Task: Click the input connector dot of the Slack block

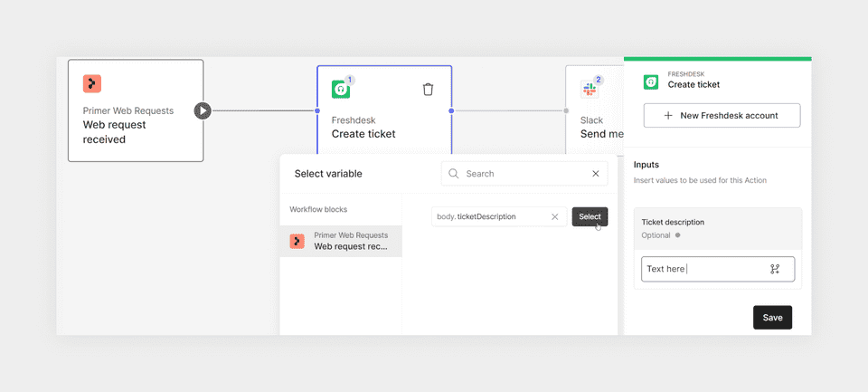Action: pos(566,110)
